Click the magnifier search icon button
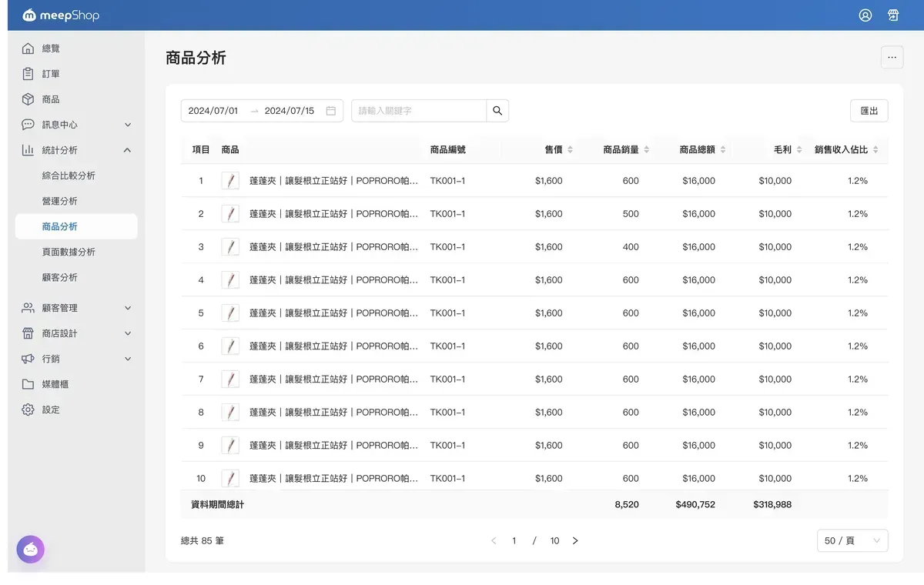The image size is (924, 585). [497, 111]
